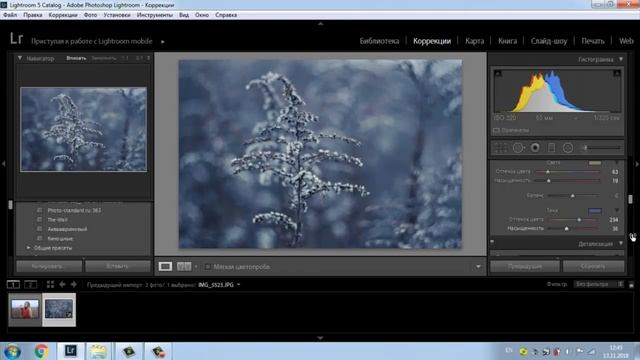The height and width of the screenshot is (360, 640).
Task: Click Lightroom icon in Windows taskbar
Action: [71, 351]
